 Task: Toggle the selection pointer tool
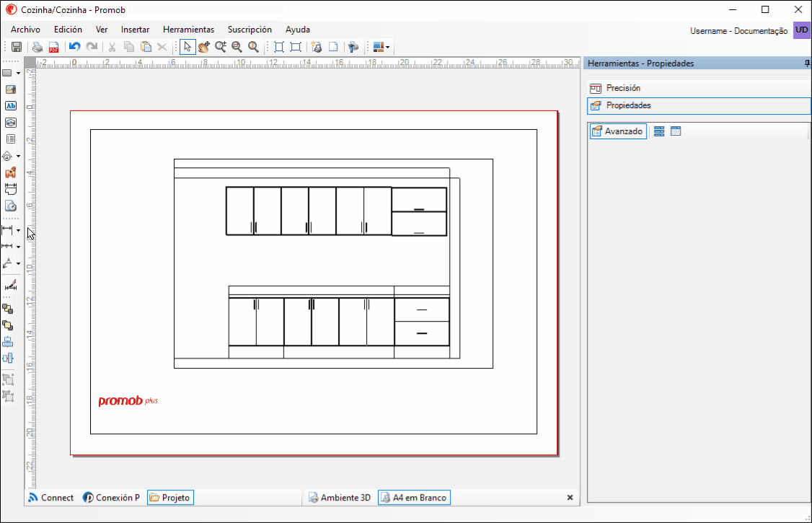pyautogui.click(x=187, y=47)
